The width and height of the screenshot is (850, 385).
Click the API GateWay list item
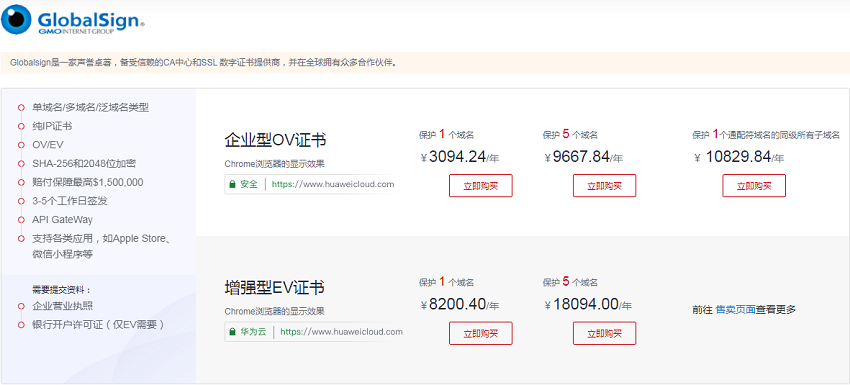62,220
